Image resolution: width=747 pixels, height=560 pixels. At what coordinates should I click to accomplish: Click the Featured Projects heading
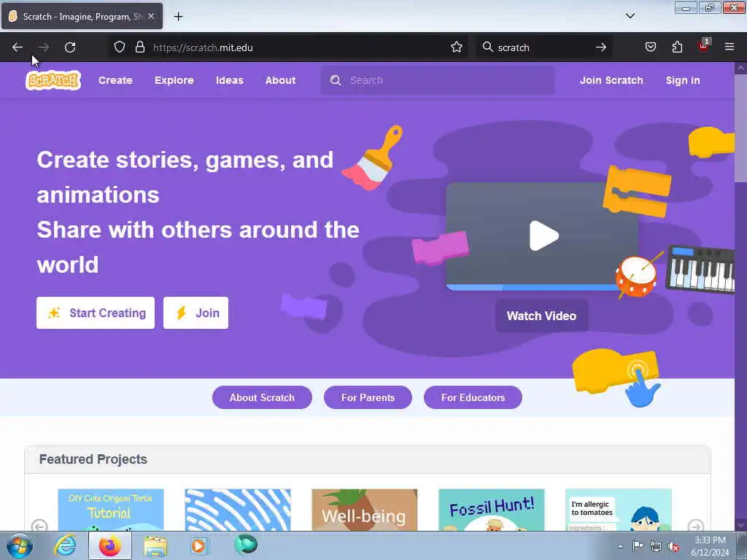(x=93, y=459)
